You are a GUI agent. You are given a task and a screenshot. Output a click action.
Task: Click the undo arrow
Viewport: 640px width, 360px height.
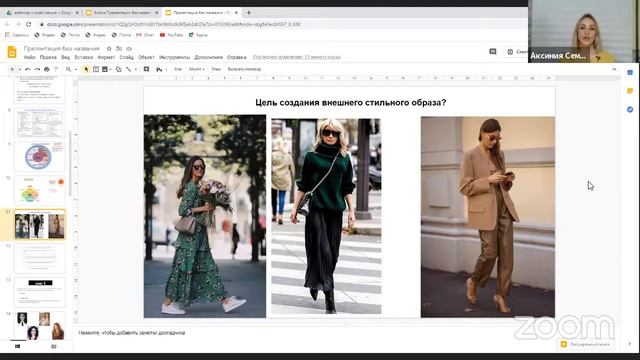28,69
